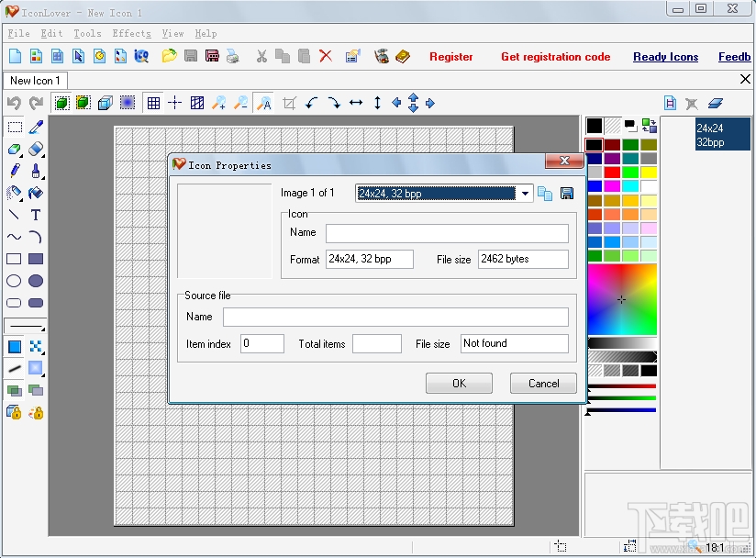Open the image format dropdown in dialog
This screenshot has height=558, width=756.
click(524, 194)
